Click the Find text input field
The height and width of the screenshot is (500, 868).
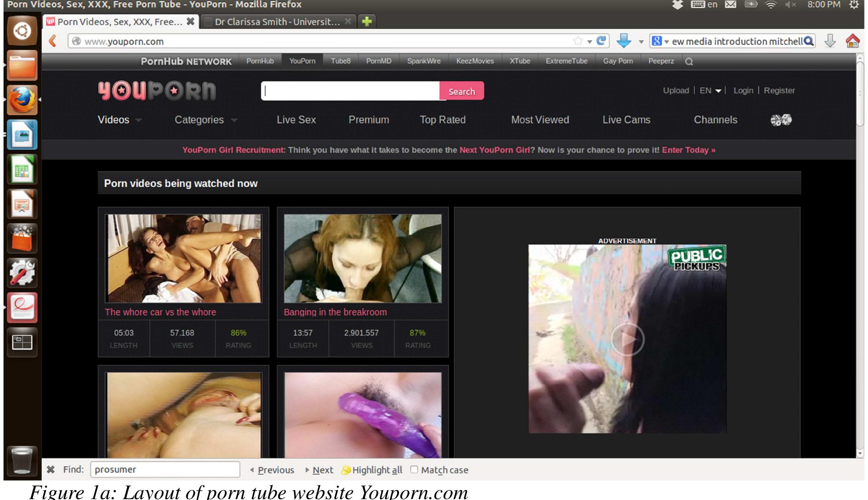(165, 470)
